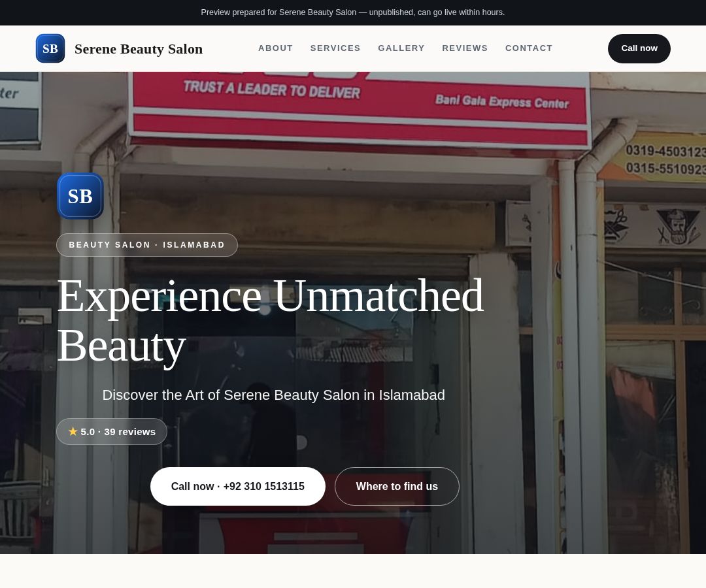
Task: Click the header Call now button
Action: (639, 48)
